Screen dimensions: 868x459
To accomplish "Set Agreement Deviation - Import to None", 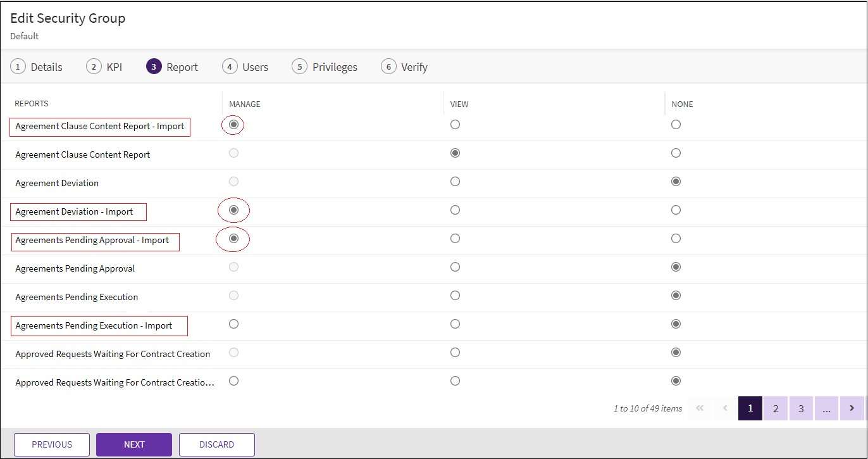I will (676, 210).
